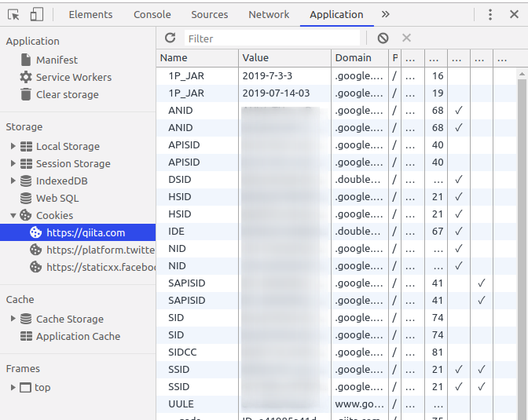Click the refresh cookies icon
The image size is (528, 420).
(x=170, y=38)
